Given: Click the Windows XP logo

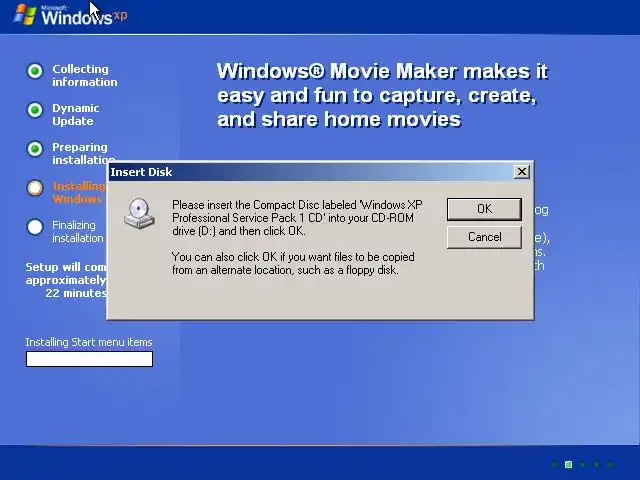Looking at the screenshot, I should (x=70, y=15).
